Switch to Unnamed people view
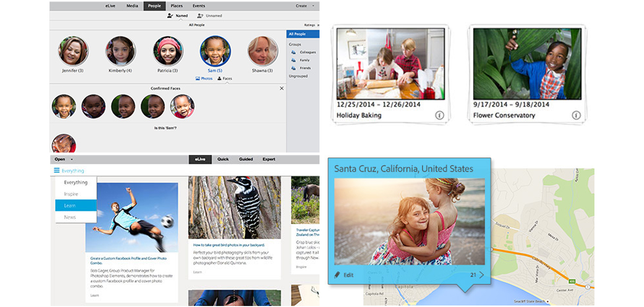 [209, 16]
